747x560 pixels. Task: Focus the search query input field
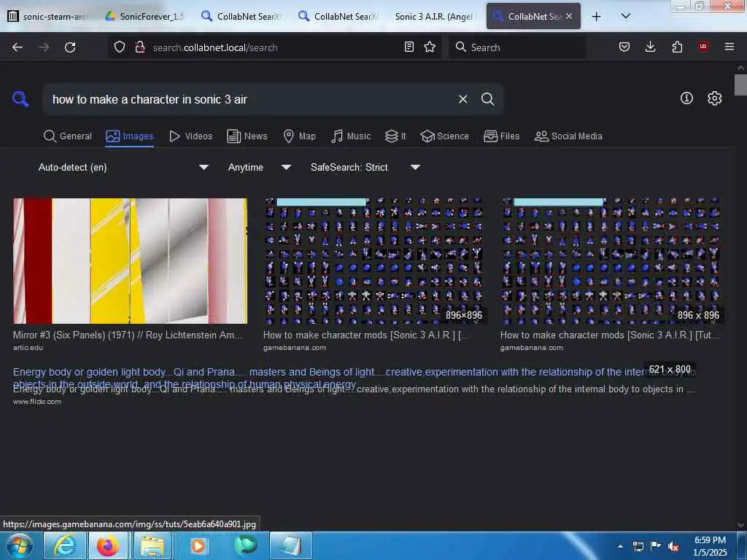click(250, 99)
